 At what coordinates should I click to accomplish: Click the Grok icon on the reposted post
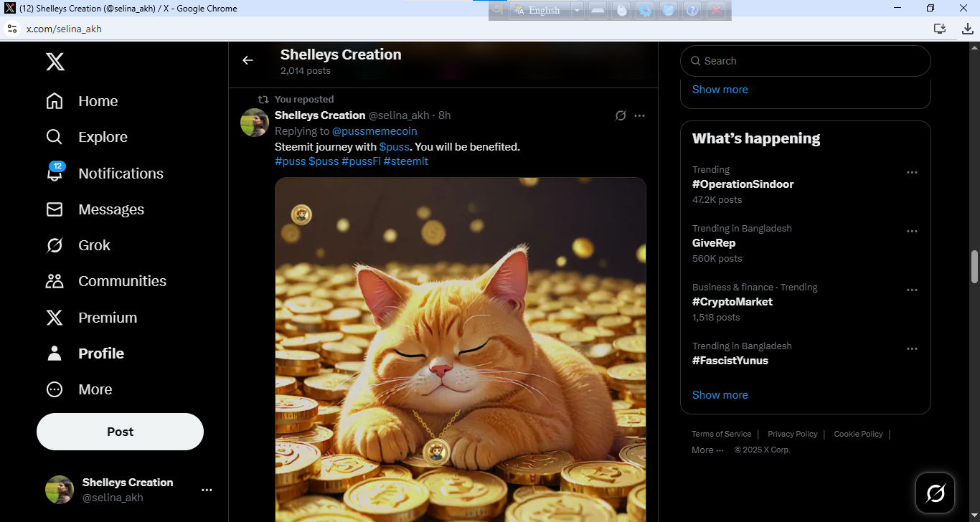coord(621,115)
